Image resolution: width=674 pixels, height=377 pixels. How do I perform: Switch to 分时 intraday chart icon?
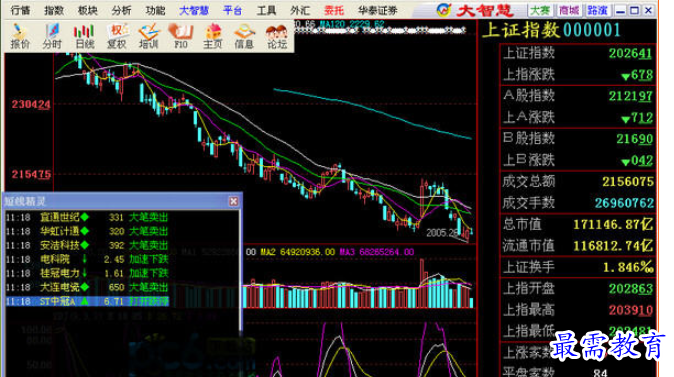pyautogui.click(x=52, y=36)
